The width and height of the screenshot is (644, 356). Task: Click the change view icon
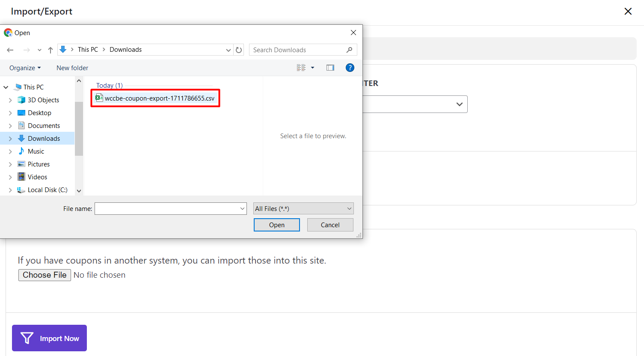coord(301,68)
